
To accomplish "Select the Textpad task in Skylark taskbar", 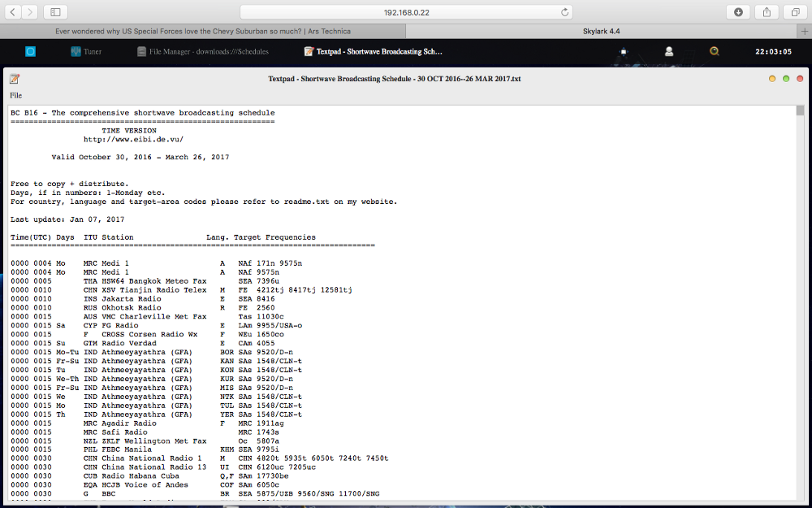I will click(x=373, y=51).
